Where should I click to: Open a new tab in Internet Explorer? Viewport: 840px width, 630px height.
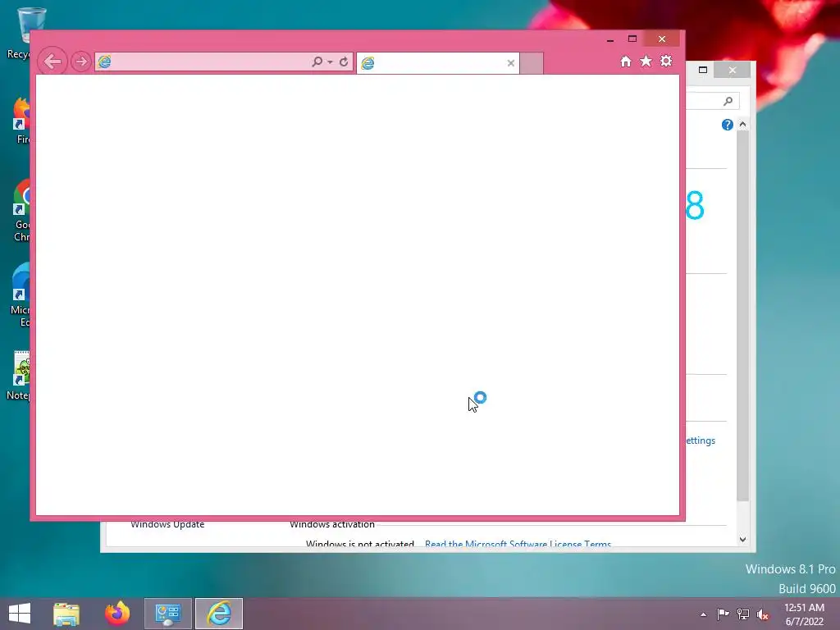point(532,63)
